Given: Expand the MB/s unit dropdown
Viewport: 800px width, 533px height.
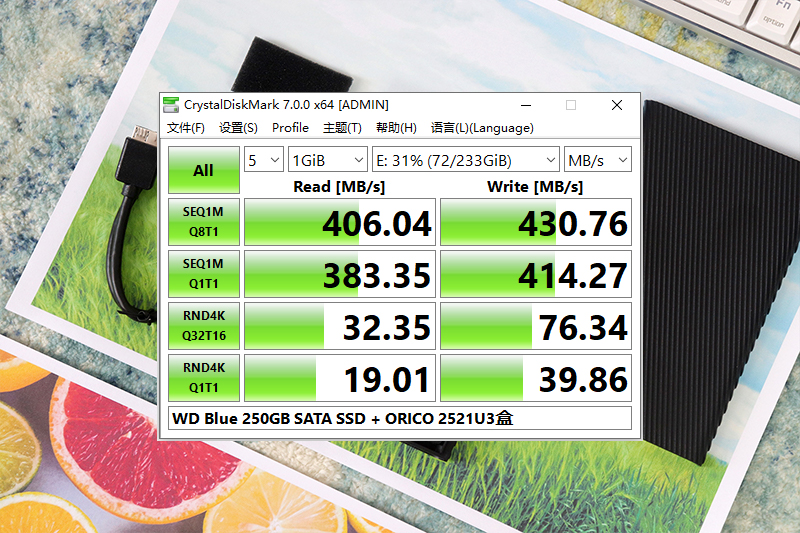Looking at the screenshot, I should [x=597, y=160].
